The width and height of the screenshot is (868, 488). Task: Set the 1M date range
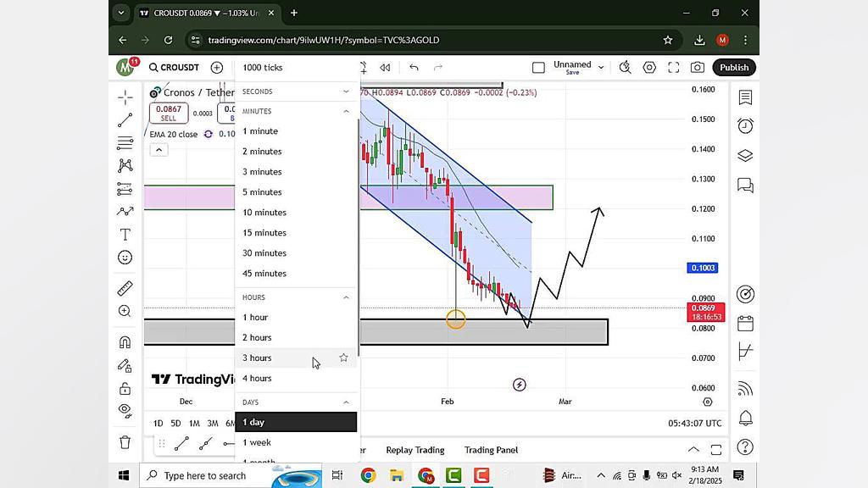194,424
